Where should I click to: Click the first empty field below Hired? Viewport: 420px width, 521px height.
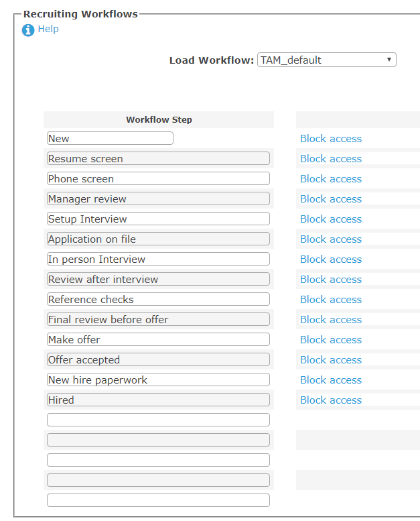tap(158, 420)
